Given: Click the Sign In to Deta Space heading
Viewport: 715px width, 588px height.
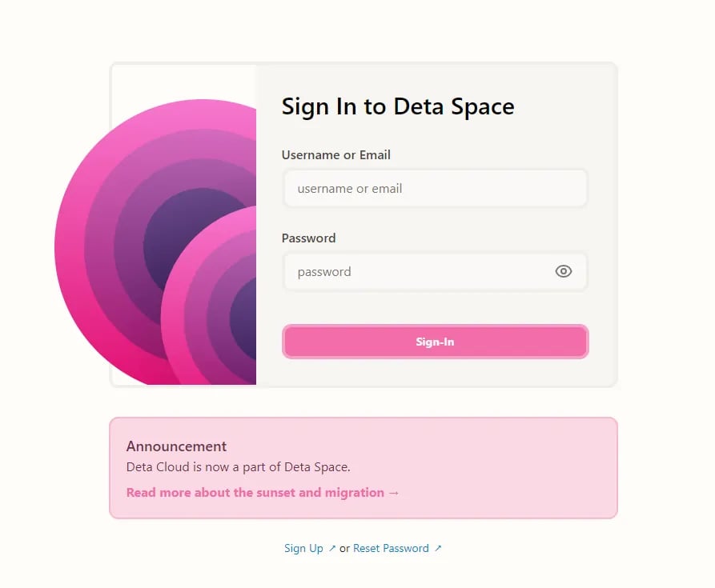Looking at the screenshot, I should [x=398, y=107].
